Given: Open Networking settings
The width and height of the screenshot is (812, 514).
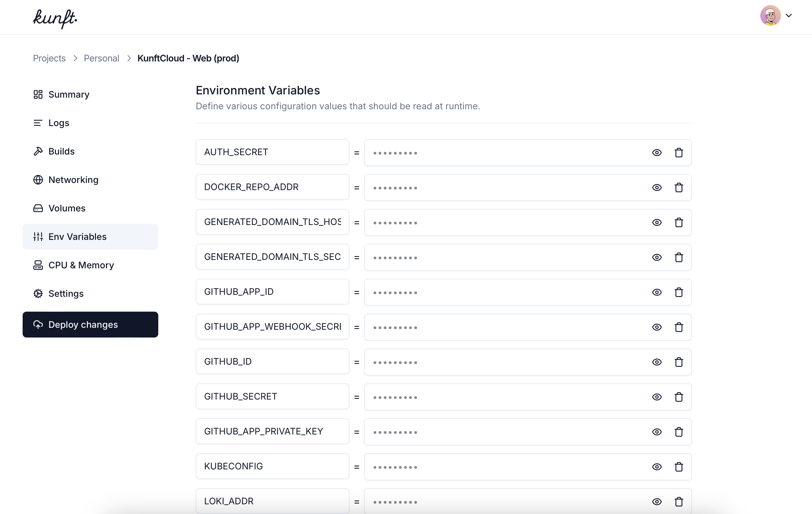Looking at the screenshot, I should 90,180.
